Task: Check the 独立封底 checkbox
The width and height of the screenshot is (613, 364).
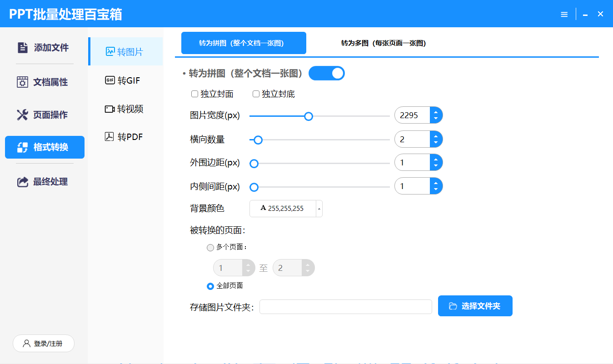Action: coord(256,94)
